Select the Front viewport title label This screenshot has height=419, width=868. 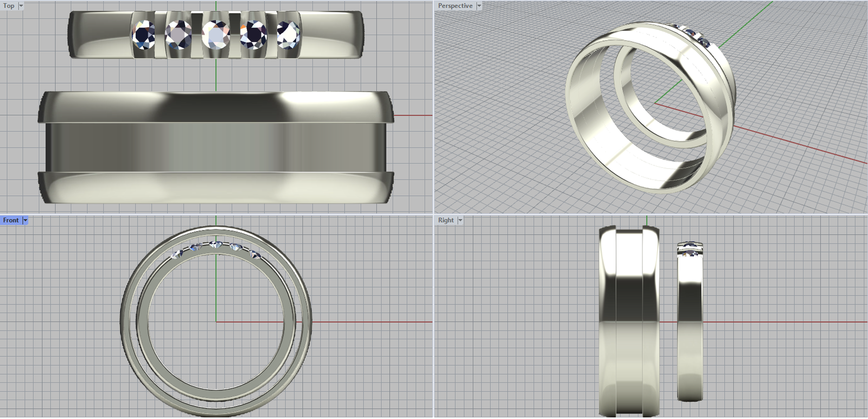click(x=11, y=220)
